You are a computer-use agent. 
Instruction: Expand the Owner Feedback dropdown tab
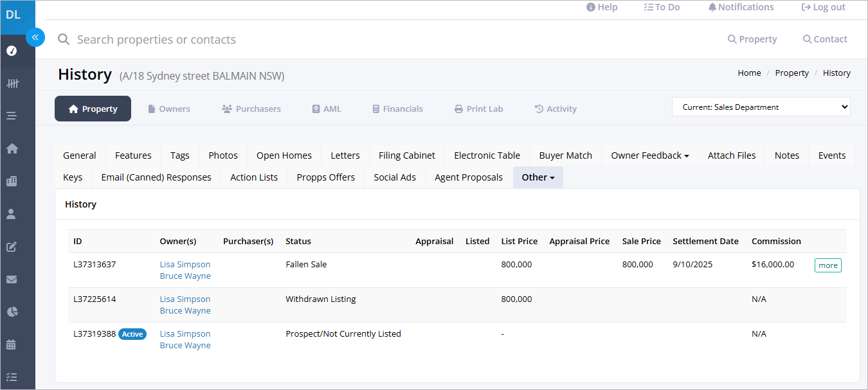tap(650, 155)
